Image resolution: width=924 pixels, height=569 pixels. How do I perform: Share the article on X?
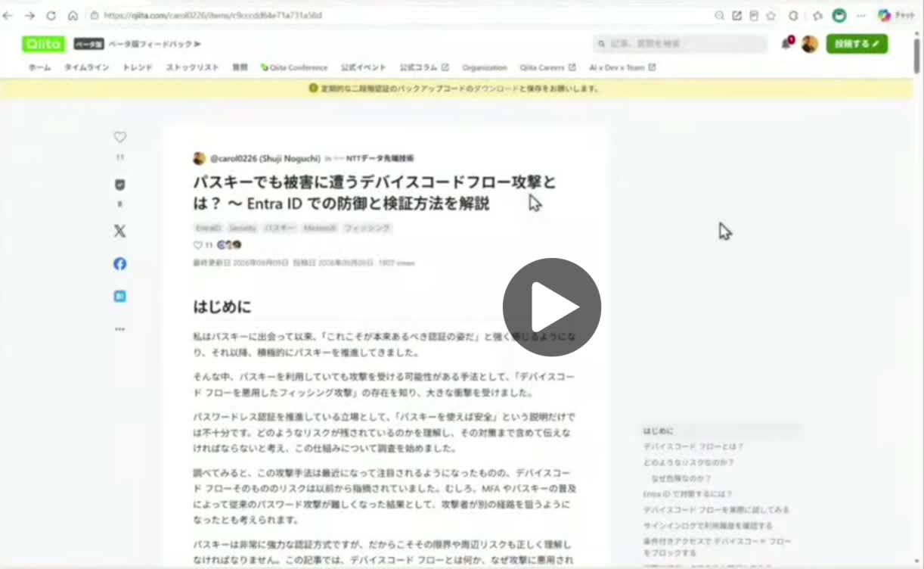pyautogui.click(x=119, y=232)
